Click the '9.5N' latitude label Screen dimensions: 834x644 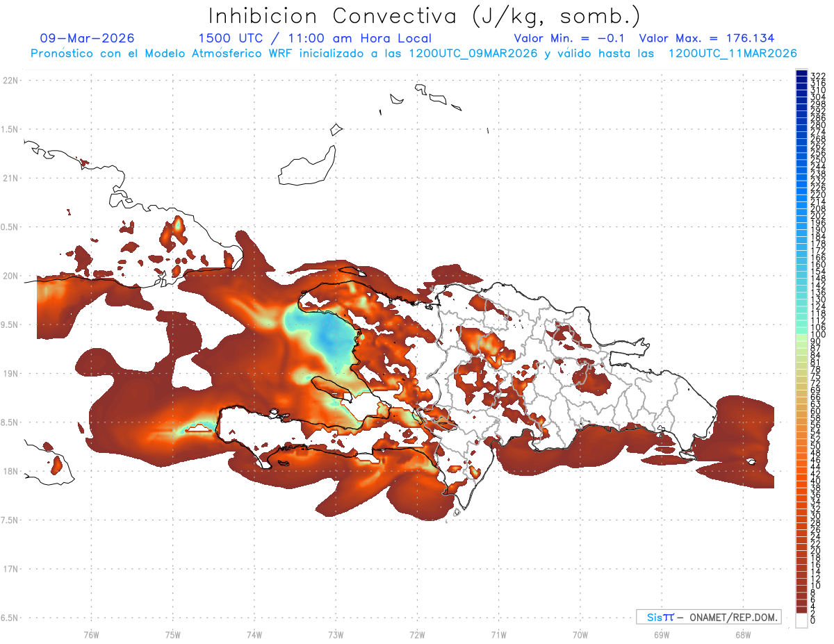click(10, 324)
